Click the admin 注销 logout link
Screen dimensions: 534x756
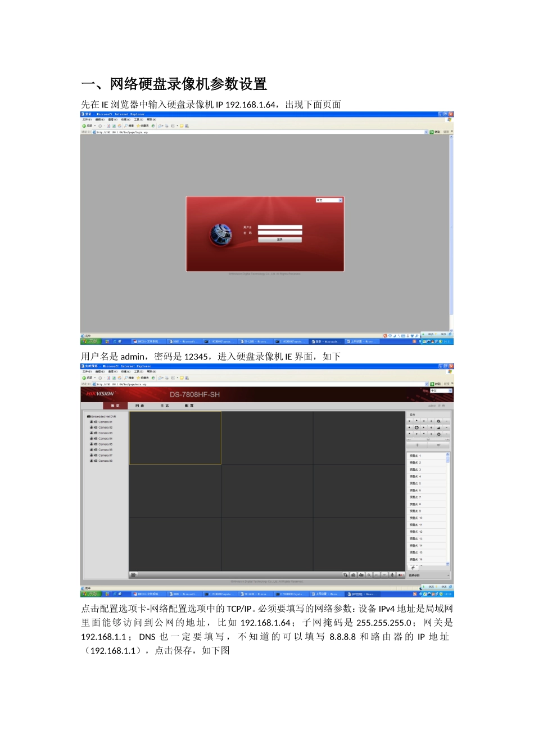pyautogui.click(x=437, y=406)
